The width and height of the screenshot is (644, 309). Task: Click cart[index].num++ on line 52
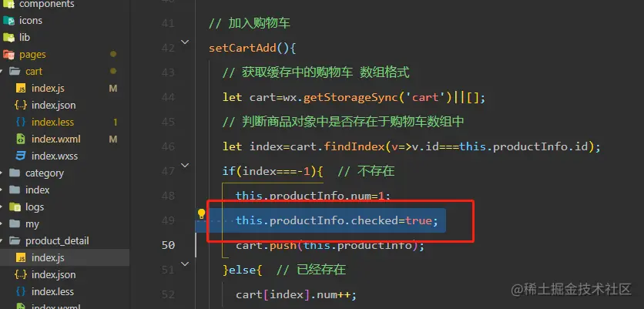[293, 294]
